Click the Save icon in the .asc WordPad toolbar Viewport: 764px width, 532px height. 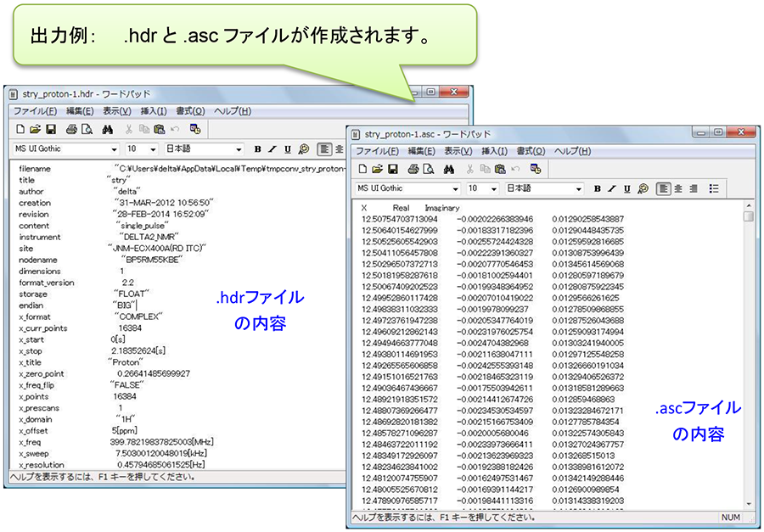[391, 169]
